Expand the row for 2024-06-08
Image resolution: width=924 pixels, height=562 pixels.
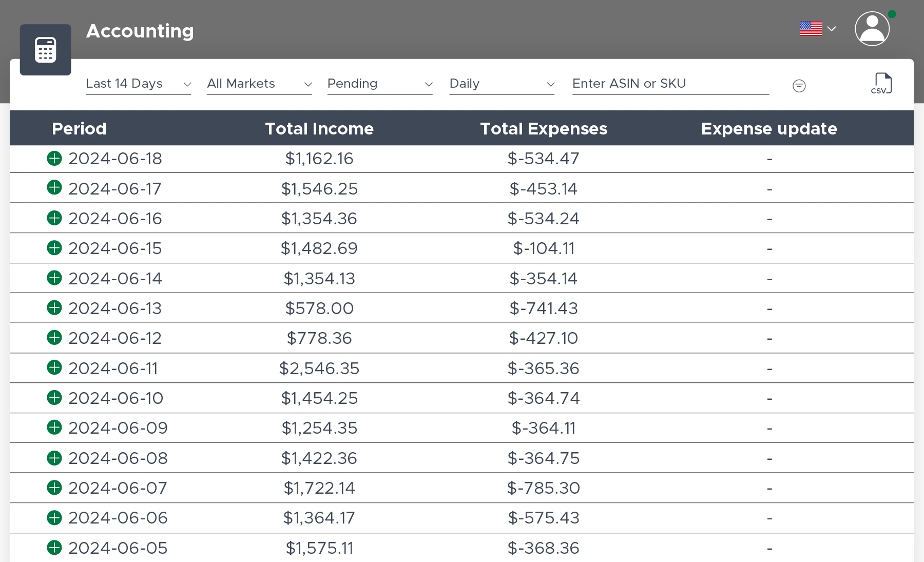(54, 457)
